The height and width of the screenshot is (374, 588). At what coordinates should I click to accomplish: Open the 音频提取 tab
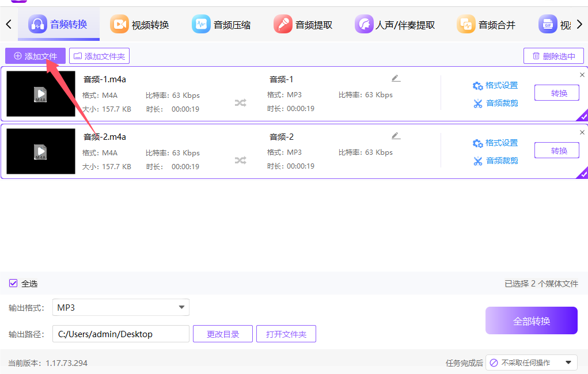pos(303,25)
